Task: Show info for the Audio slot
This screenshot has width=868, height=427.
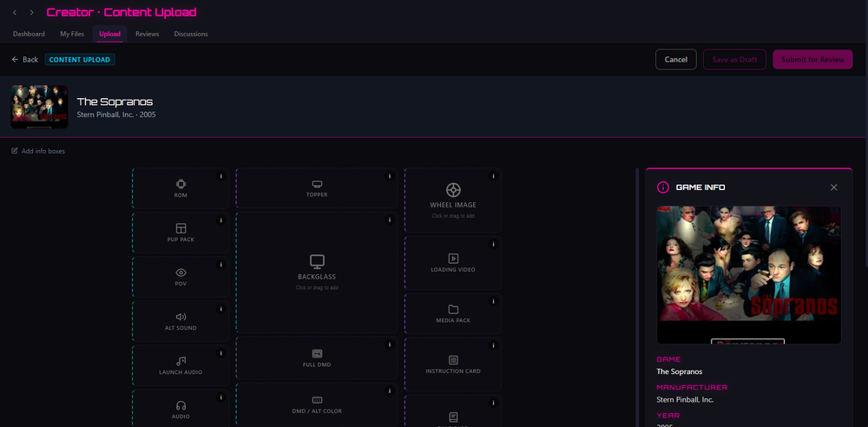Action: 220,397
